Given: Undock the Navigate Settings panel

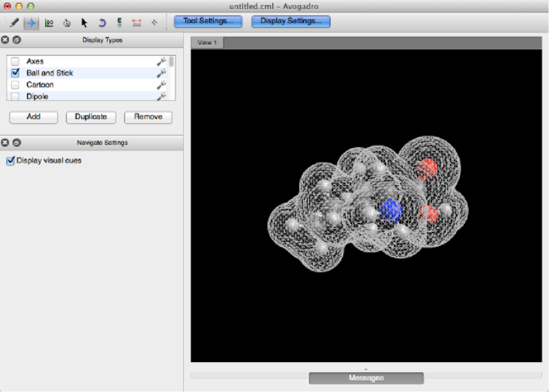Looking at the screenshot, I should (x=17, y=143).
